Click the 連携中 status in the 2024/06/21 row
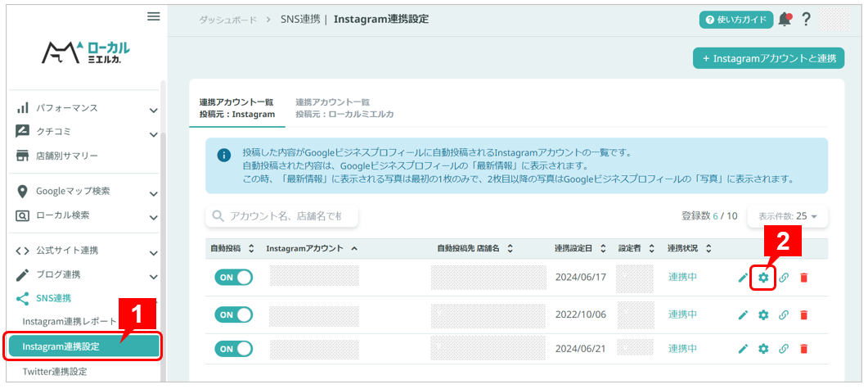 click(682, 349)
